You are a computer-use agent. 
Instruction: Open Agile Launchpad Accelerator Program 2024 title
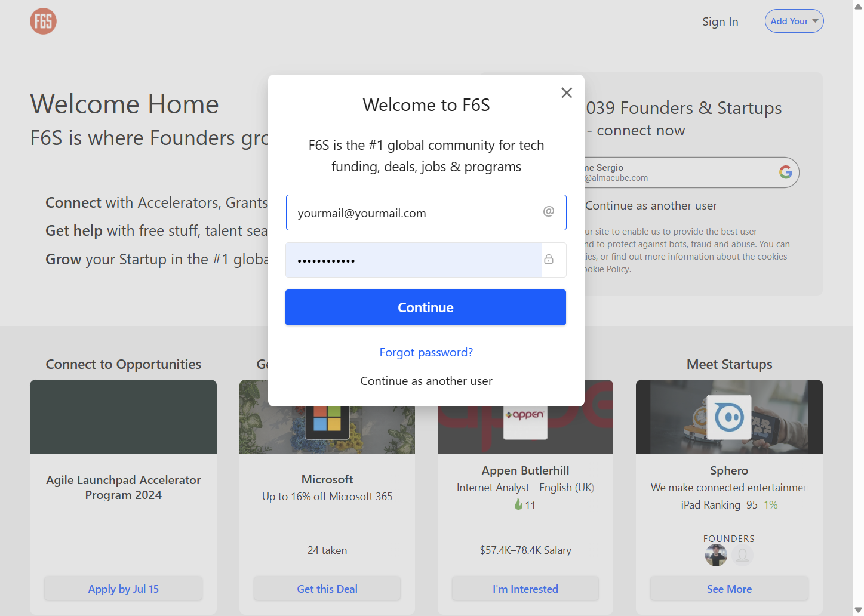tap(124, 487)
